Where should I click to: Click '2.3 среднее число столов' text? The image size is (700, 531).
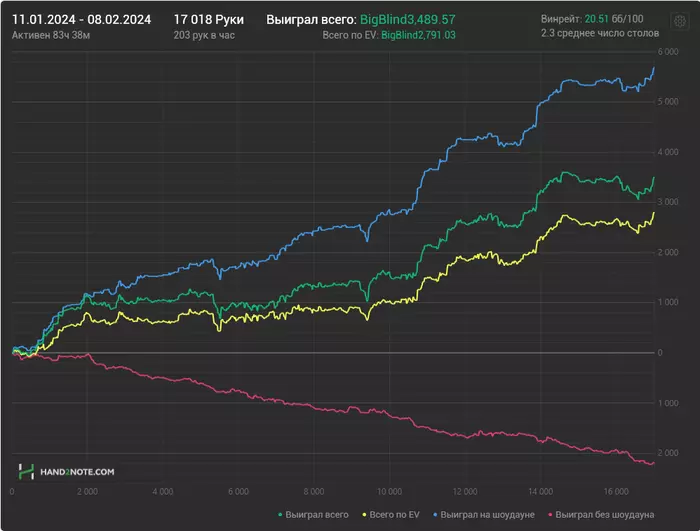pyautogui.click(x=600, y=33)
